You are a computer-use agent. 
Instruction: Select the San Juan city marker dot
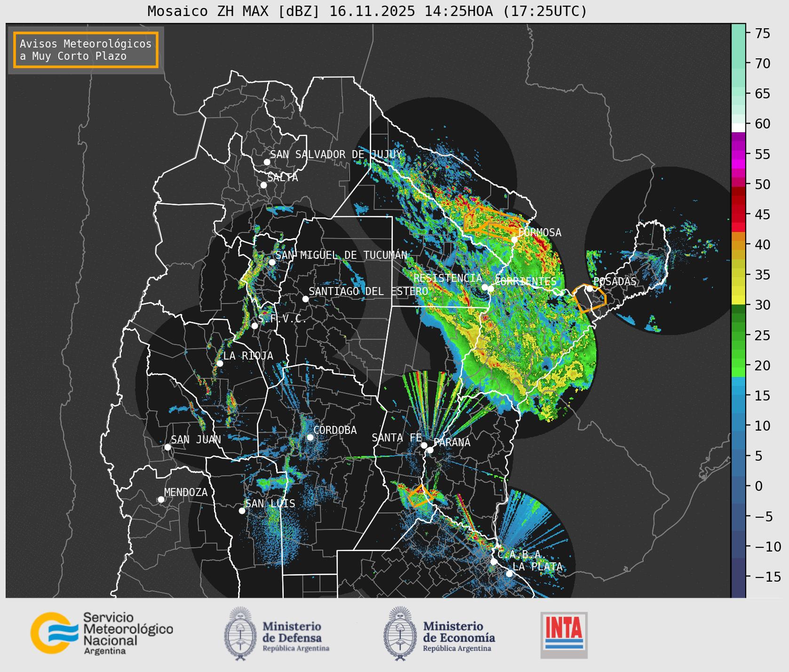click(167, 447)
